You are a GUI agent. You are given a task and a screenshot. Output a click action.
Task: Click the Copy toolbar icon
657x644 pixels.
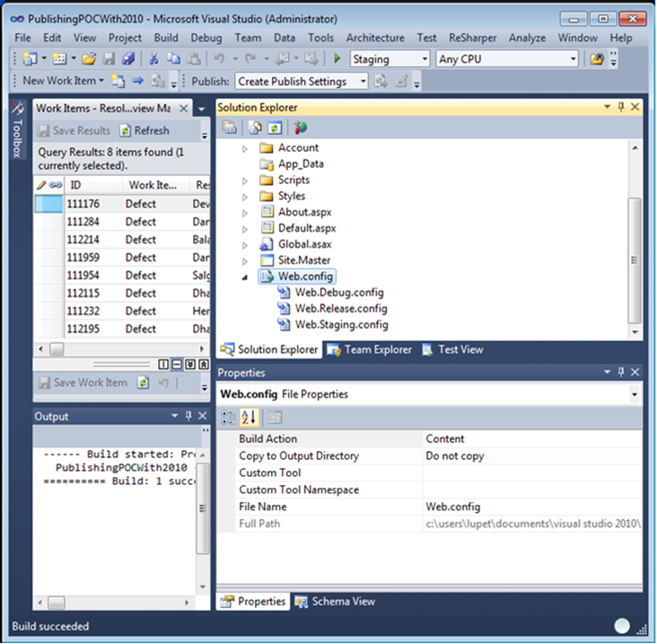pyautogui.click(x=173, y=58)
